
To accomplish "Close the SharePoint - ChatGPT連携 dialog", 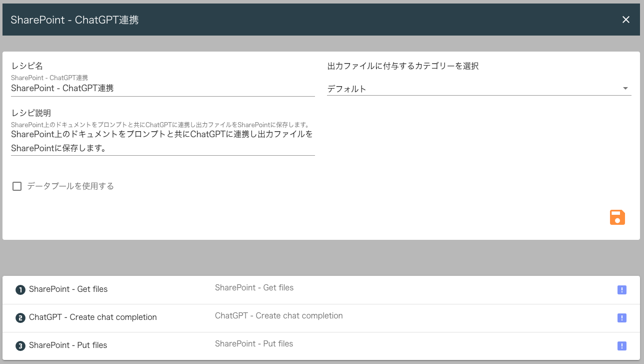I will [x=625, y=20].
